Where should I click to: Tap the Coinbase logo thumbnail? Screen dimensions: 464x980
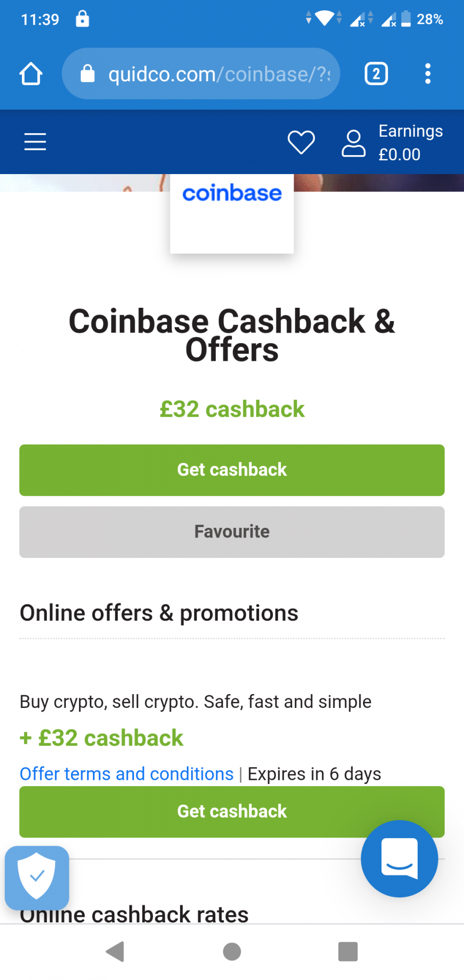click(x=232, y=213)
